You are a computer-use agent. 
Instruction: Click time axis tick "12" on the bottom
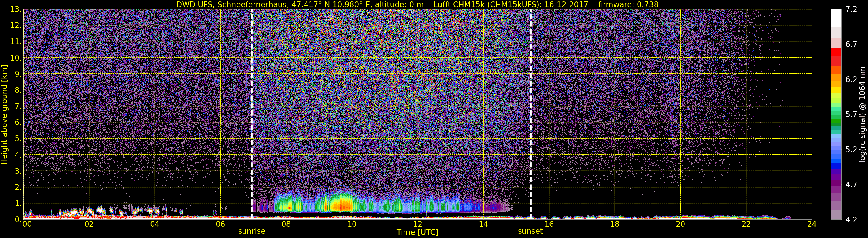(x=417, y=224)
